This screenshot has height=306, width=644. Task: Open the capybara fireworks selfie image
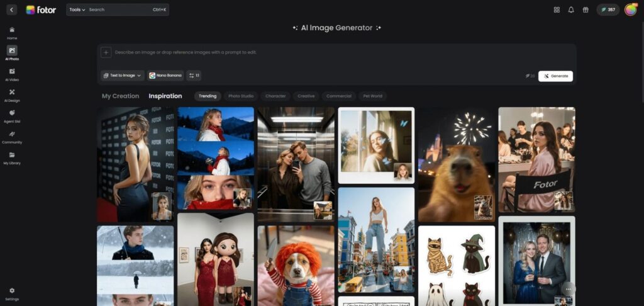(x=457, y=164)
